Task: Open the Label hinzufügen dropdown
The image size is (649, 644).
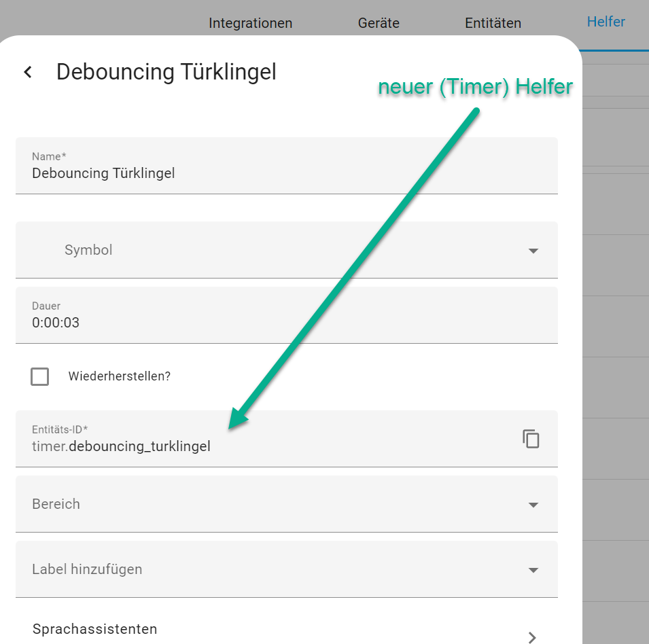Action: click(x=286, y=569)
